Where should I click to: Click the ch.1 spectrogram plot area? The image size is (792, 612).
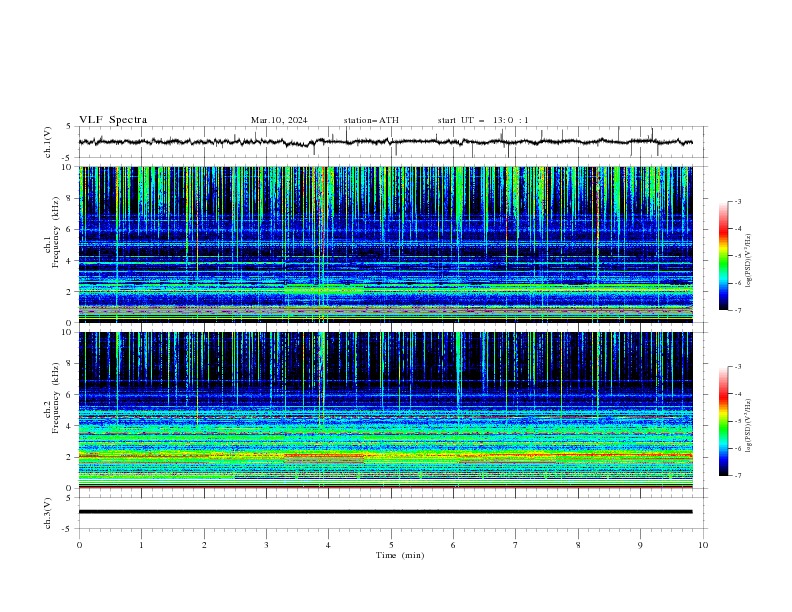point(385,244)
